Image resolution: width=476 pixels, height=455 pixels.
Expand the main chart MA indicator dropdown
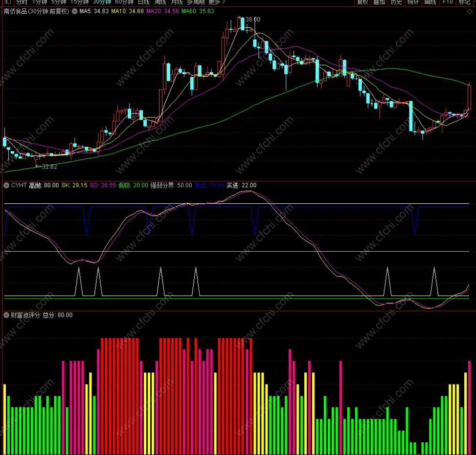point(75,12)
